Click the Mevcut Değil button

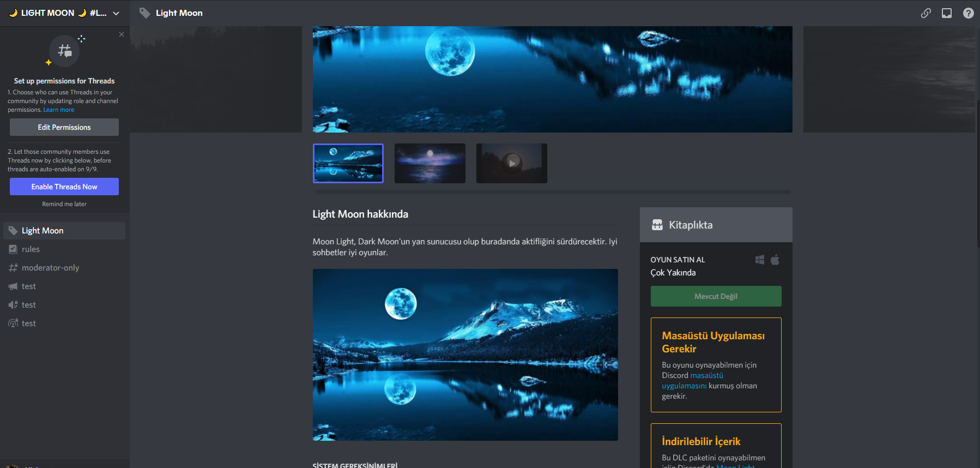coord(716,296)
